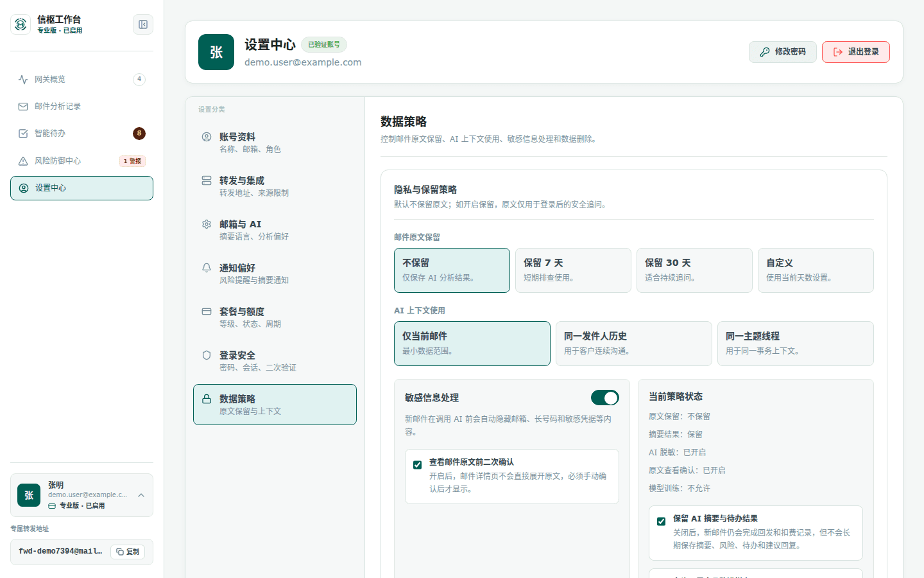Click the fwd-demo7394@mail forwarding address

tap(60, 552)
